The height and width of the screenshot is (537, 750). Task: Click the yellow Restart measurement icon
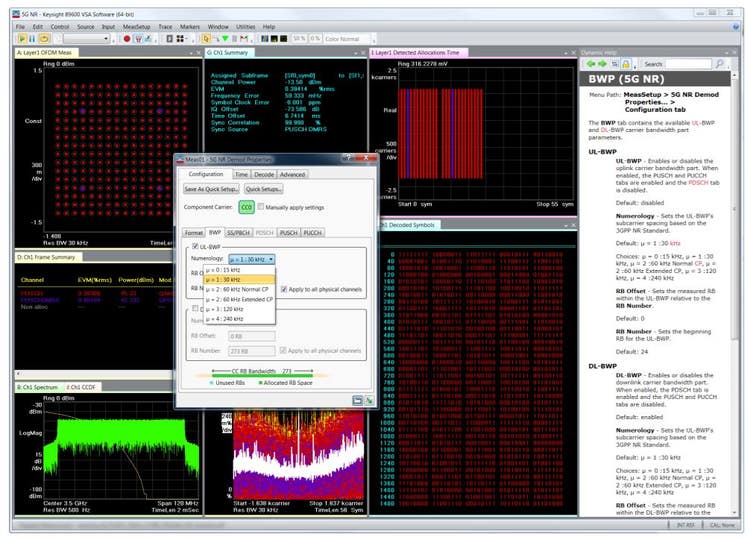point(46,38)
